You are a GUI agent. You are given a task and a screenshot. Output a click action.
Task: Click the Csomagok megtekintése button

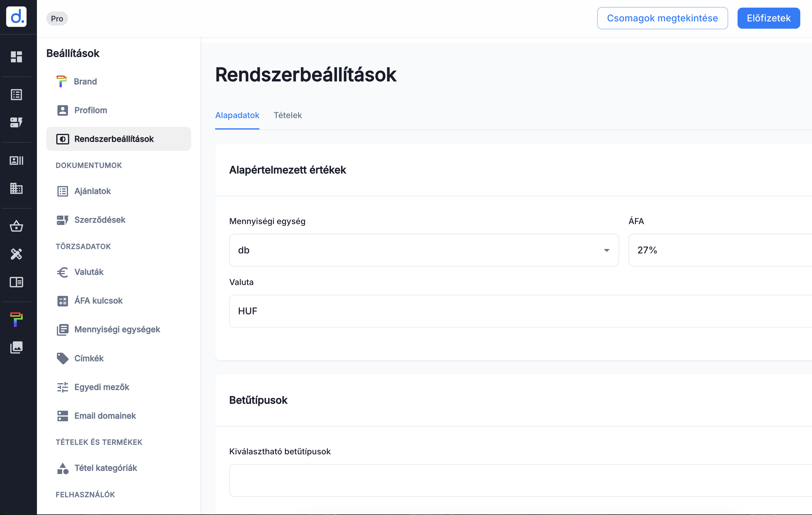click(x=662, y=18)
